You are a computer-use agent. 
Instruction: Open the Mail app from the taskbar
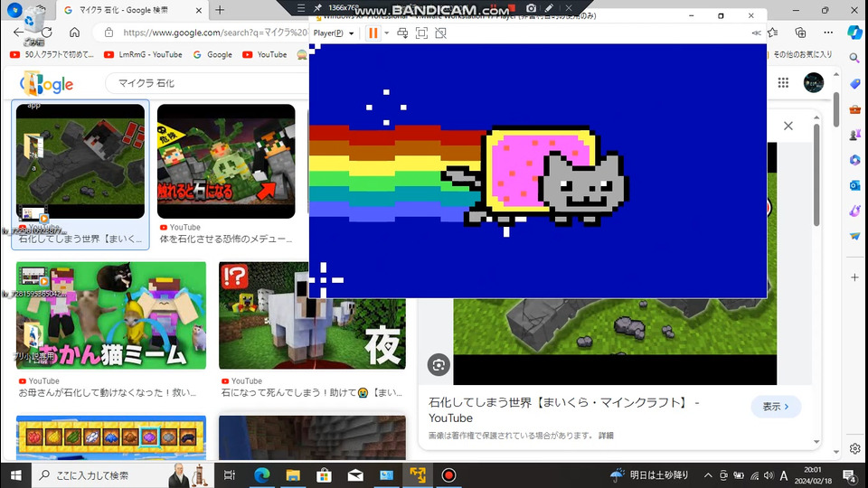pyautogui.click(x=354, y=475)
